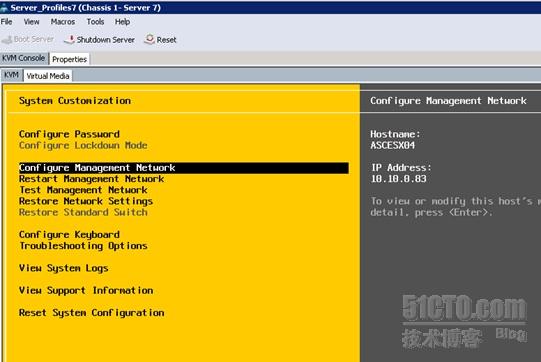Screen dimensions: 541x362
Task: Select View Support Information entry
Action: 86,291
